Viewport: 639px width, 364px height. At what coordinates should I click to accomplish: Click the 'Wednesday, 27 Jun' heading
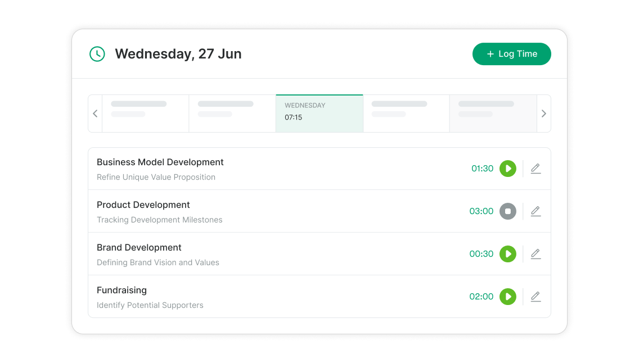pyautogui.click(x=178, y=54)
